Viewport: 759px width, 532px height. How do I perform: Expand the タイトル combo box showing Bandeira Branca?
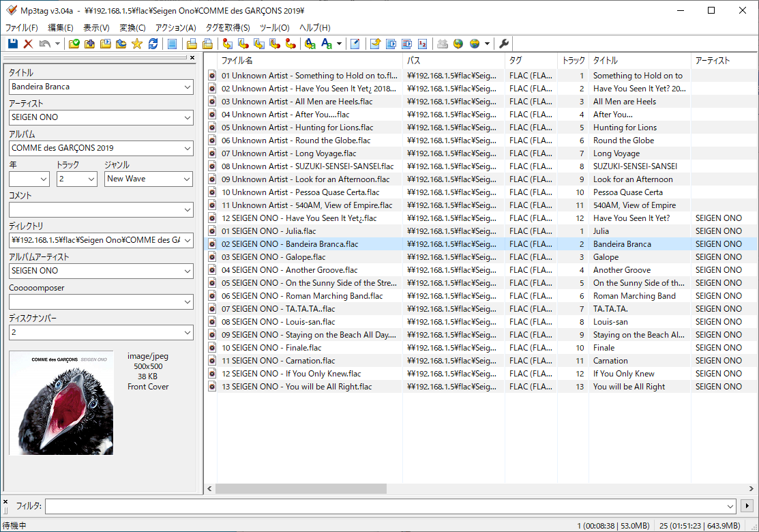coord(188,87)
